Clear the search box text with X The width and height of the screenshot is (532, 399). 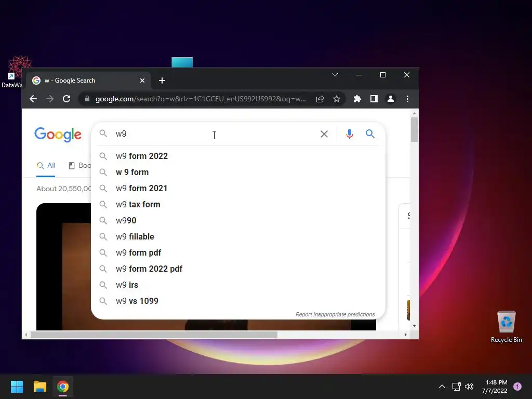click(324, 134)
